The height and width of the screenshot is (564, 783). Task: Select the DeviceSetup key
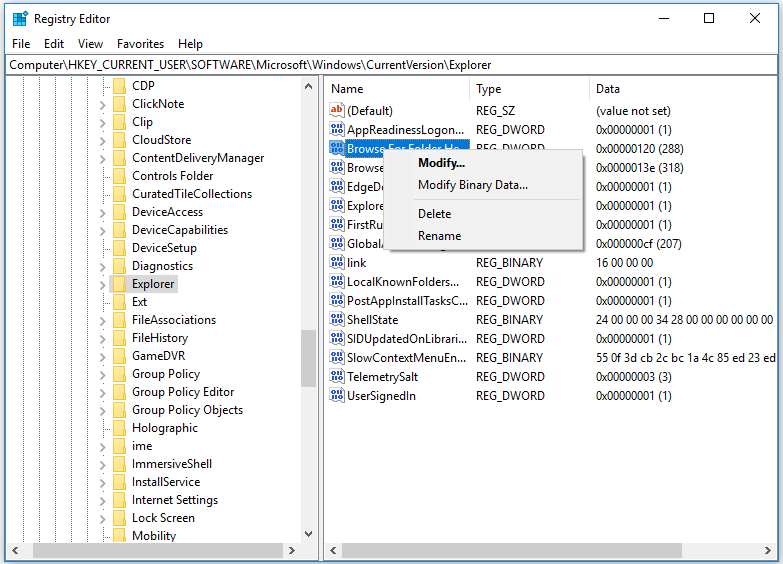click(x=164, y=248)
